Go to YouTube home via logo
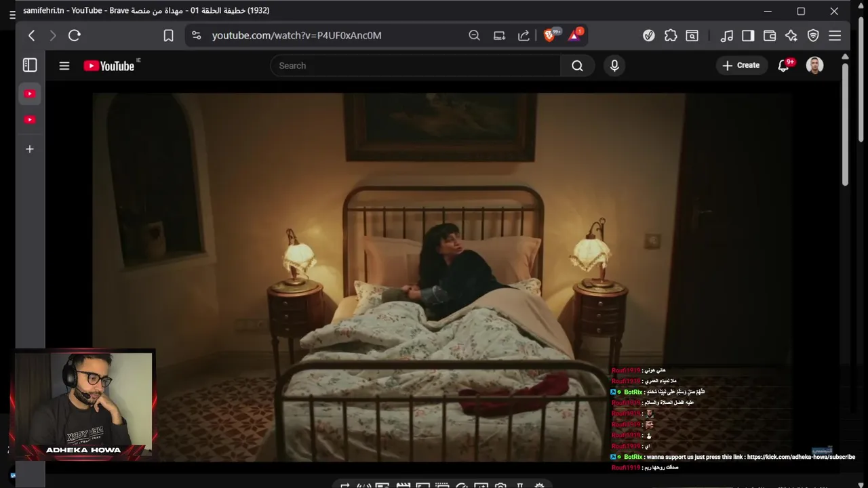The height and width of the screenshot is (488, 868). pyautogui.click(x=109, y=66)
